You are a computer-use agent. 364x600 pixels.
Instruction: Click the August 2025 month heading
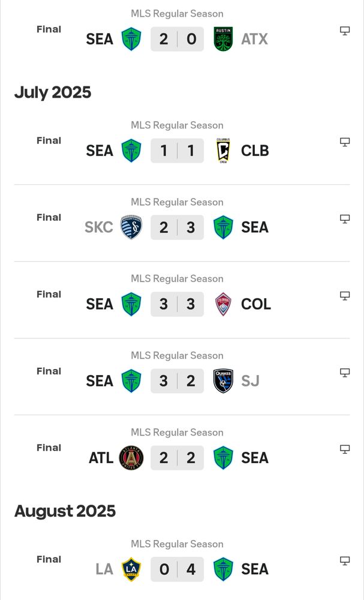tap(65, 511)
